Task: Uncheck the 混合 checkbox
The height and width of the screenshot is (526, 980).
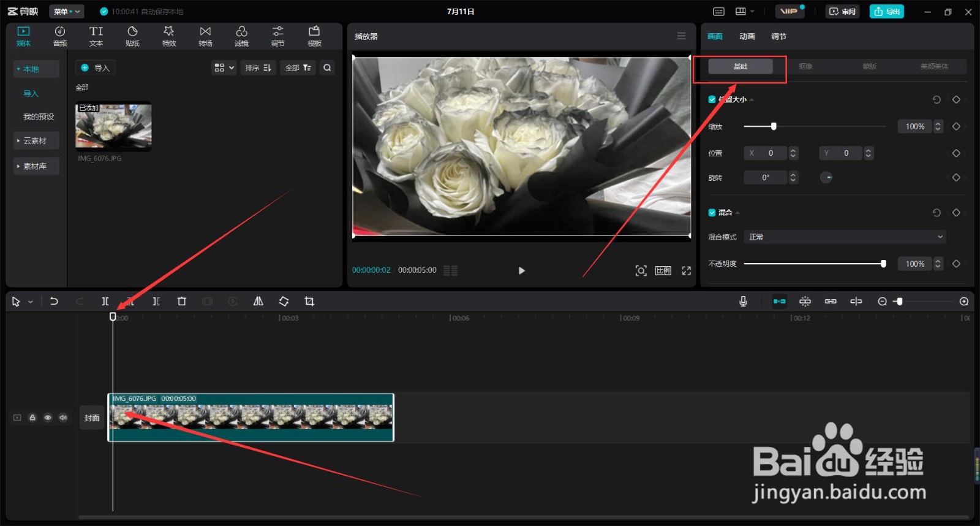Action: pyautogui.click(x=712, y=212)
